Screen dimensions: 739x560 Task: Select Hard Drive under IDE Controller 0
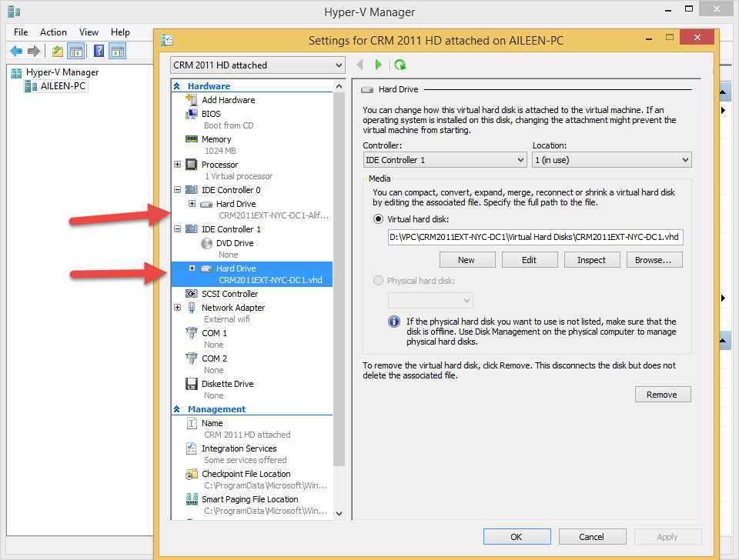click(236, 205)
